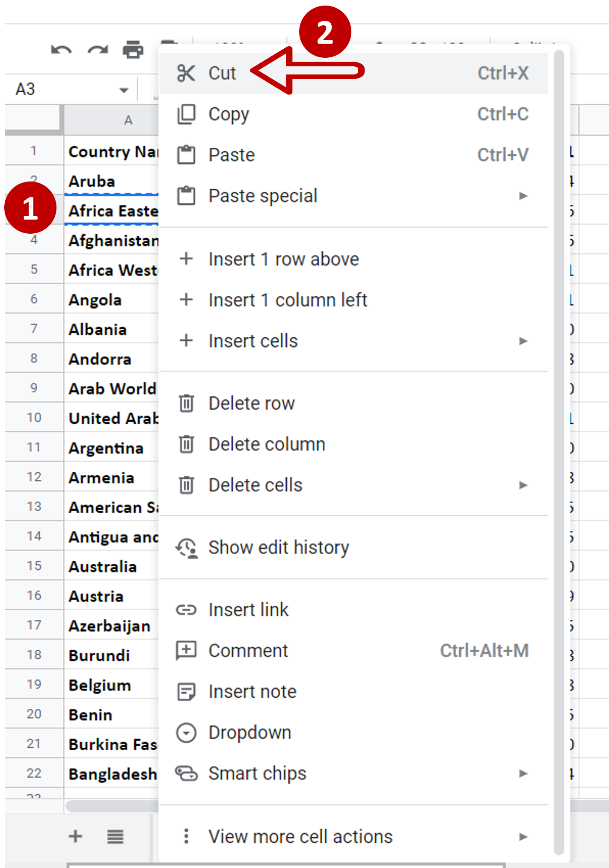Select the cell containing Albania
609x868 pixels.
(x=112, y=329)
